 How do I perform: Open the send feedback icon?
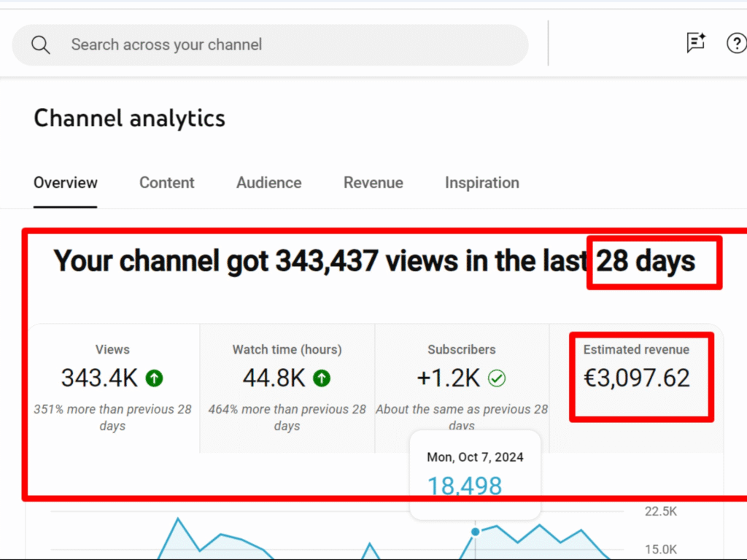[x=695, y=43]
